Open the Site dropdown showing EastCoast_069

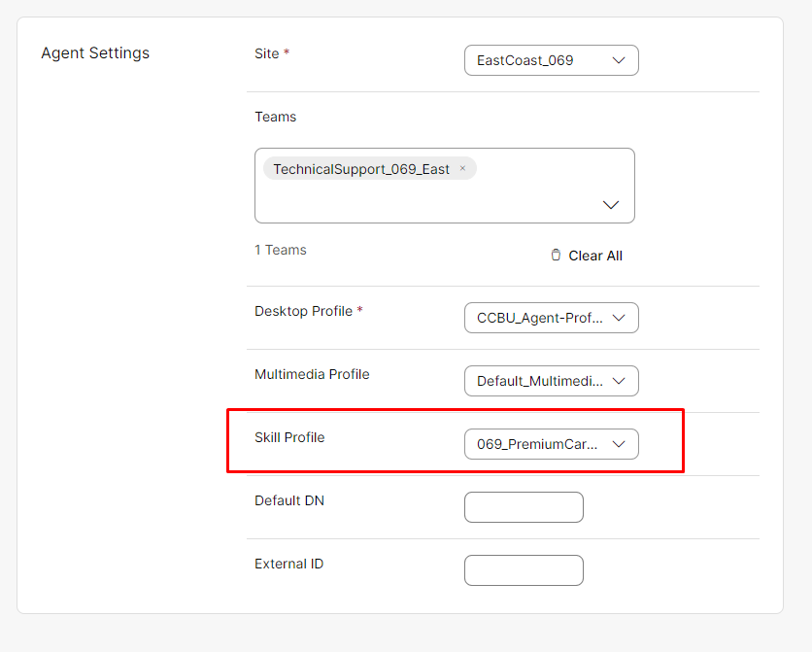coord(551,60)
